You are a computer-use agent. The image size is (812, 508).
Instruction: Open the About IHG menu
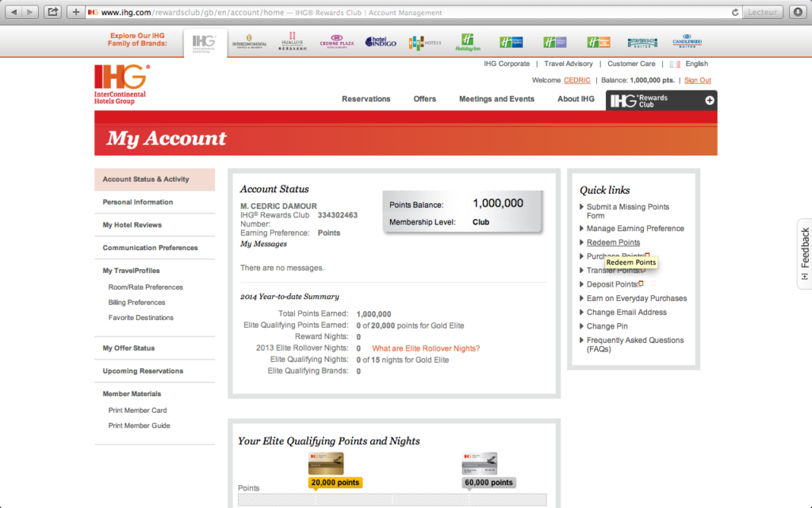pos(576,99)
